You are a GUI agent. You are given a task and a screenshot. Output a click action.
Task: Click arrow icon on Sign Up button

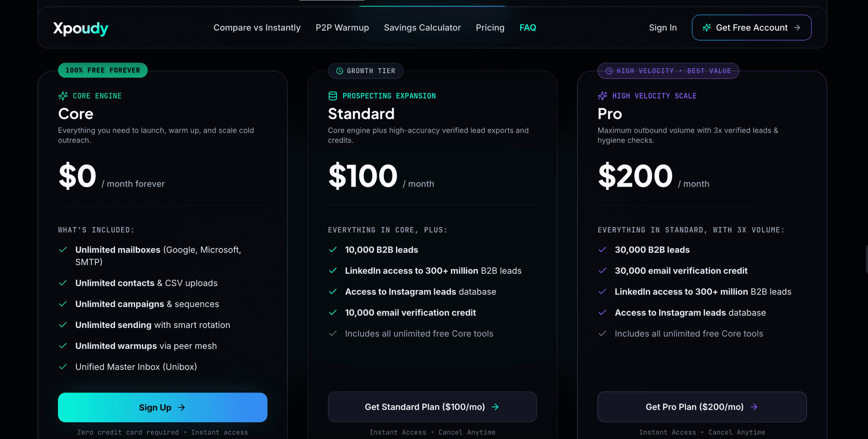181,407
